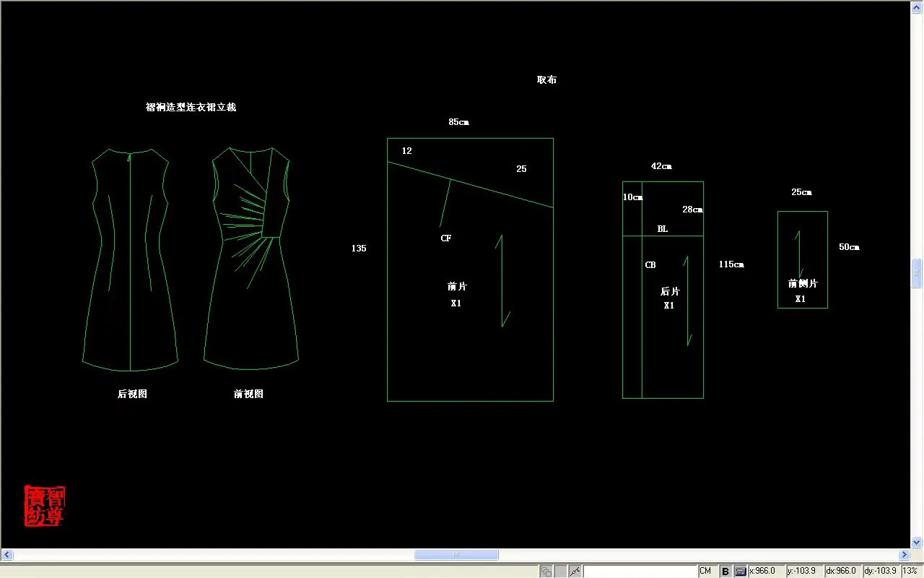Click the 前片 piece label
This screenshot has width=924, height=578.
click(457, 287)
